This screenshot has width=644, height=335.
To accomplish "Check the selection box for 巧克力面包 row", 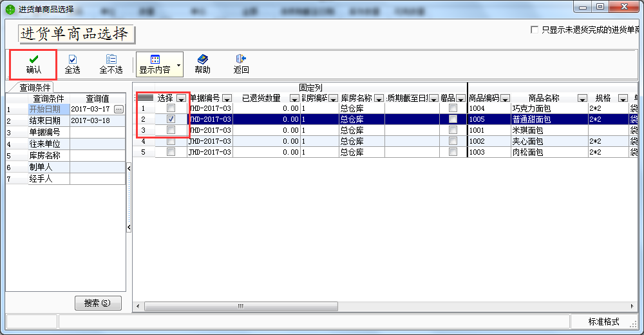I will click(x=171, y=108).
